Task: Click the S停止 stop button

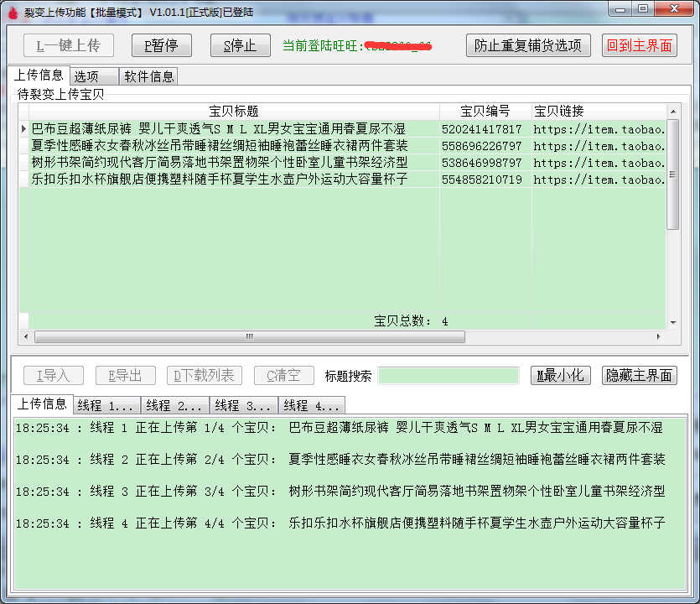Action: [240, 45]
